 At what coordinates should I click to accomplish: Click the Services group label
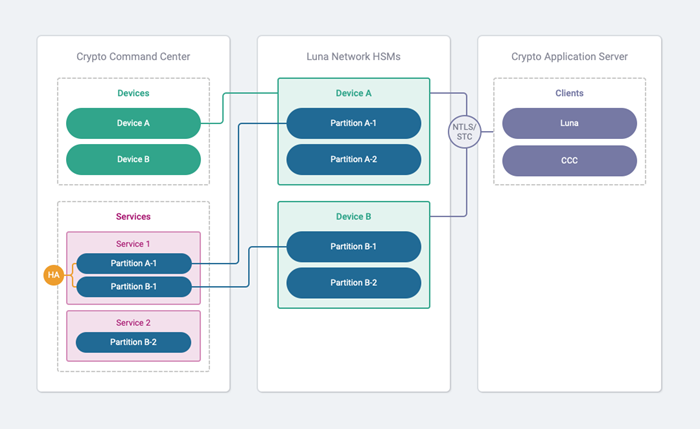click(x=133, y=216)
